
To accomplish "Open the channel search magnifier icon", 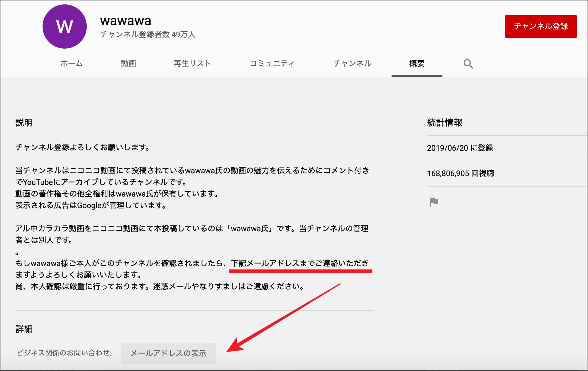I will pyautogui.click(x=468, y=64).
